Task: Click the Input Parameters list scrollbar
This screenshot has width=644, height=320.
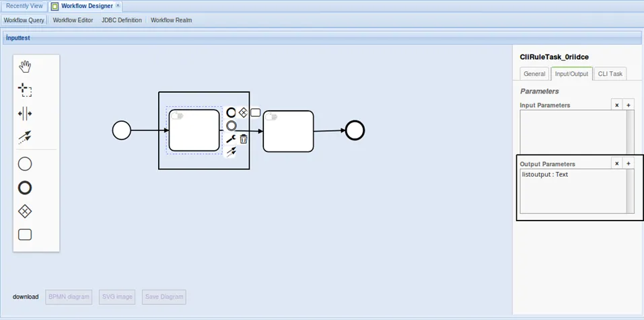Action: [x=630, y=132]
